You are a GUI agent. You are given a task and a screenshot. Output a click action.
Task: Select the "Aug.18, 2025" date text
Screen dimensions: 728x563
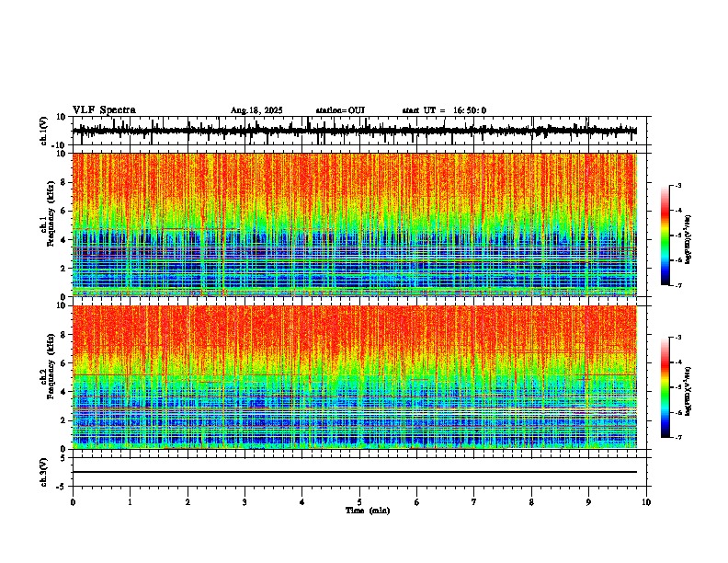click(256, 110)
